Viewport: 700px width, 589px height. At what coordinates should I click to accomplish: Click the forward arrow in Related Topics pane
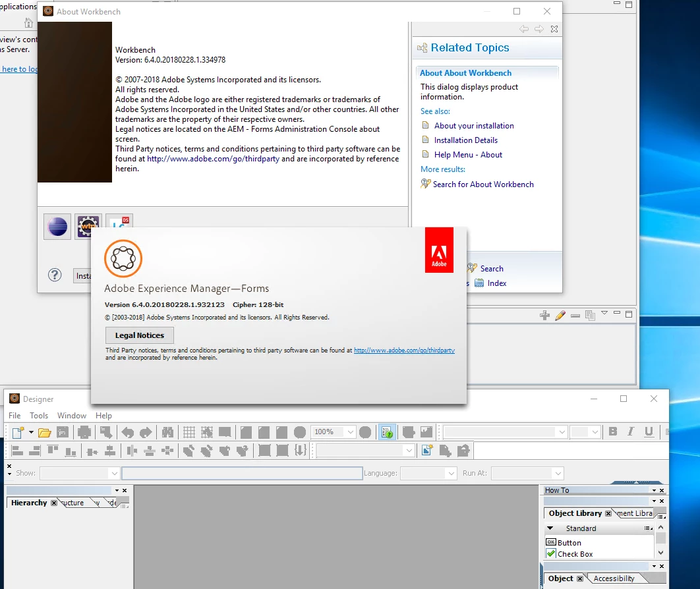click(539, 29)
